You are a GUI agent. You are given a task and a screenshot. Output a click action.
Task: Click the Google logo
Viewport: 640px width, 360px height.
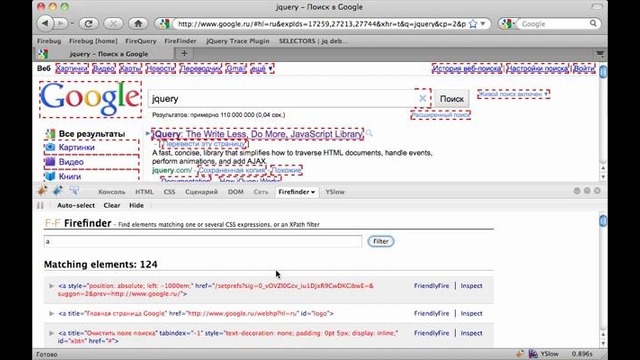pyautogui.click(x=90, y=100)
